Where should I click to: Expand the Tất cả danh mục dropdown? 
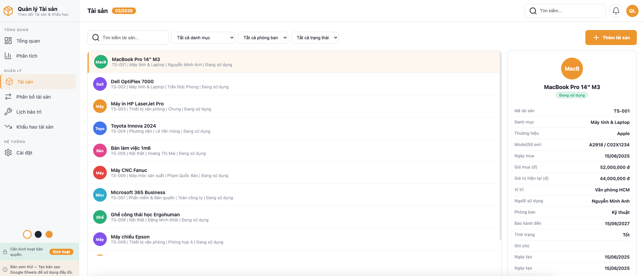[203, 38]
